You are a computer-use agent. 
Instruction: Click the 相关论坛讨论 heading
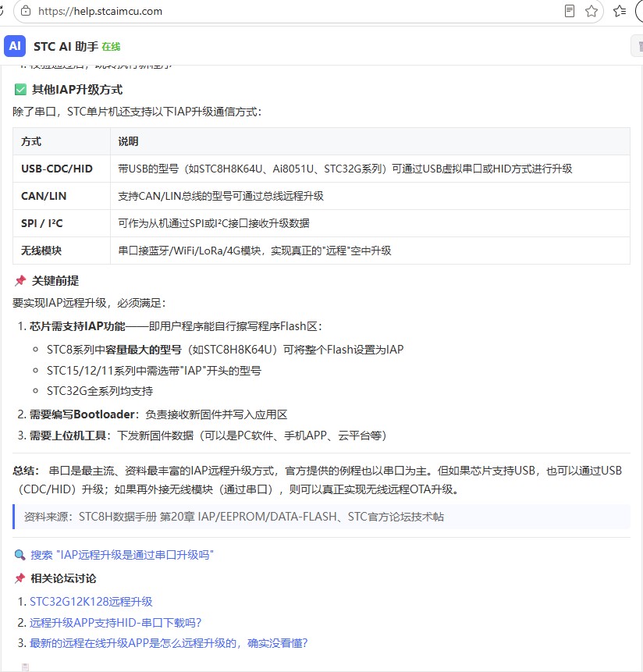click(63, 578)
